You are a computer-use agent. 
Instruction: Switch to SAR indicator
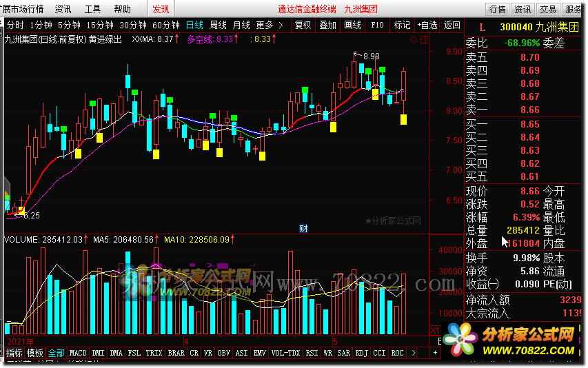point(344,353)
